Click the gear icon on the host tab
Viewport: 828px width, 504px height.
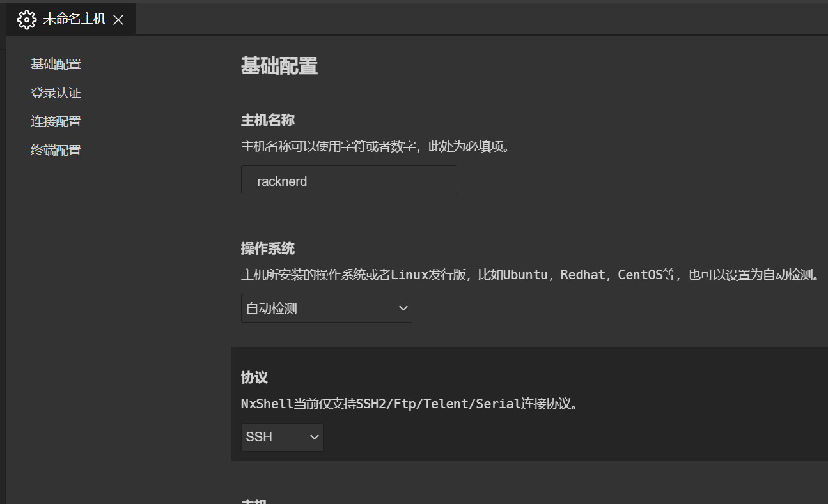click(x=27, y=20)
